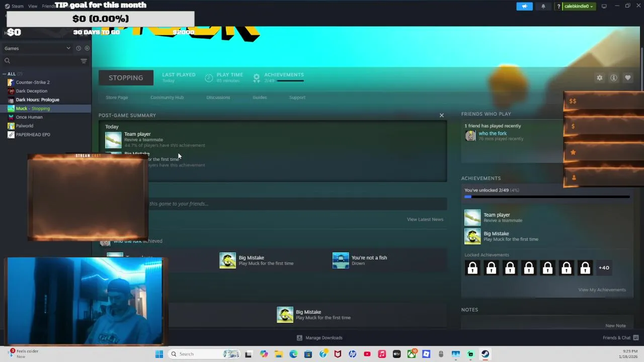The image size is (644, 362).
Task: Create a New Note
Action: click(x=615, y=326)
